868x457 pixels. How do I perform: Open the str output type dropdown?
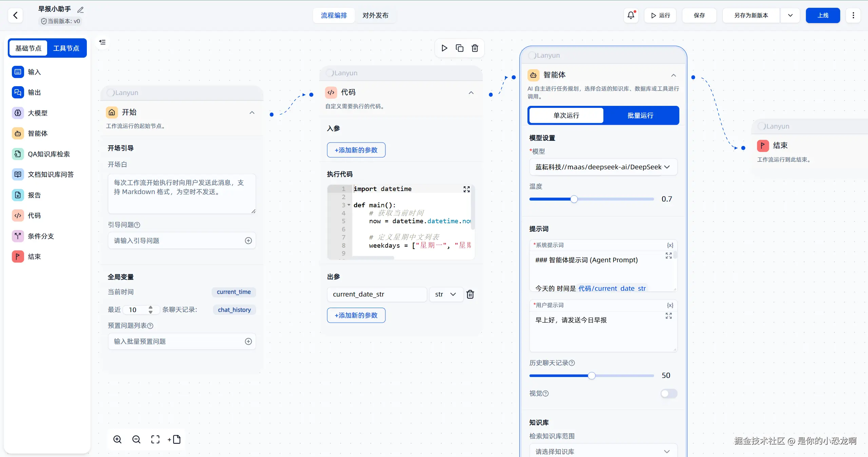tap(446, 294)
